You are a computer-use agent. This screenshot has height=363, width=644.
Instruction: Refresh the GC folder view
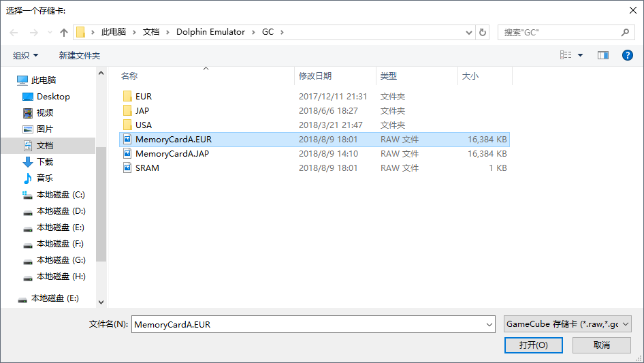click(x=483, y=33)
